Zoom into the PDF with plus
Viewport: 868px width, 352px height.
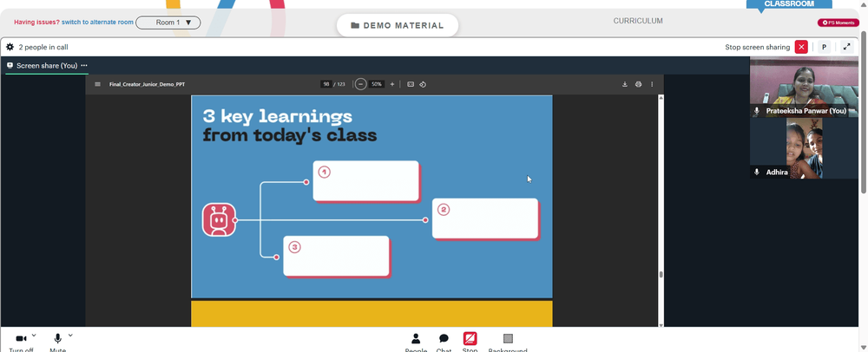pyautogui.click(x=392, y=85)
